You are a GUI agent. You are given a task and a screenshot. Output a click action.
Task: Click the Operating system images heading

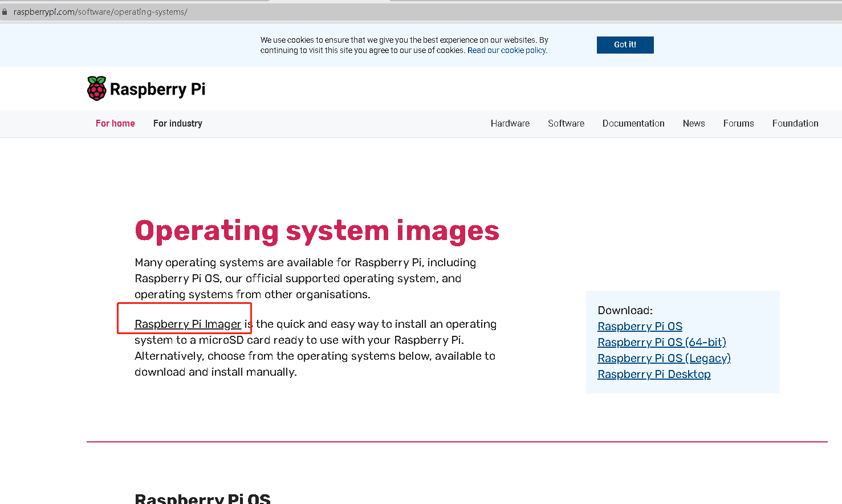(x=317, y=231)
